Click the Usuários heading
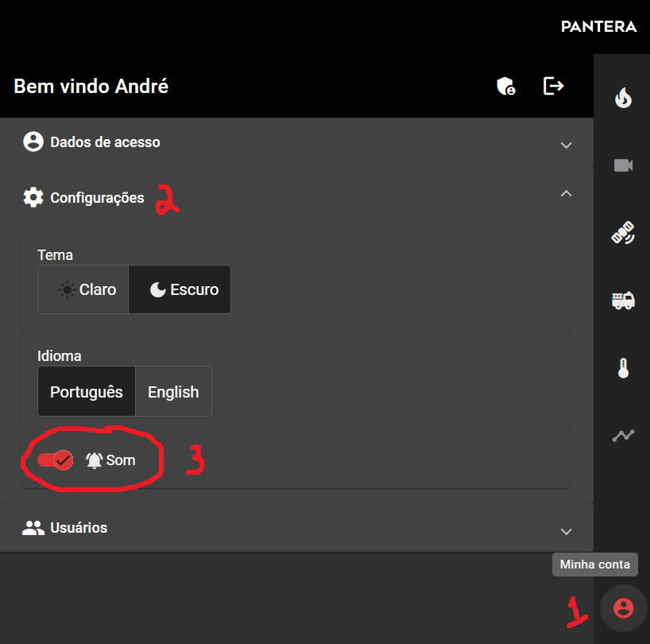650x644 pixels. click(x=79, y=528)
